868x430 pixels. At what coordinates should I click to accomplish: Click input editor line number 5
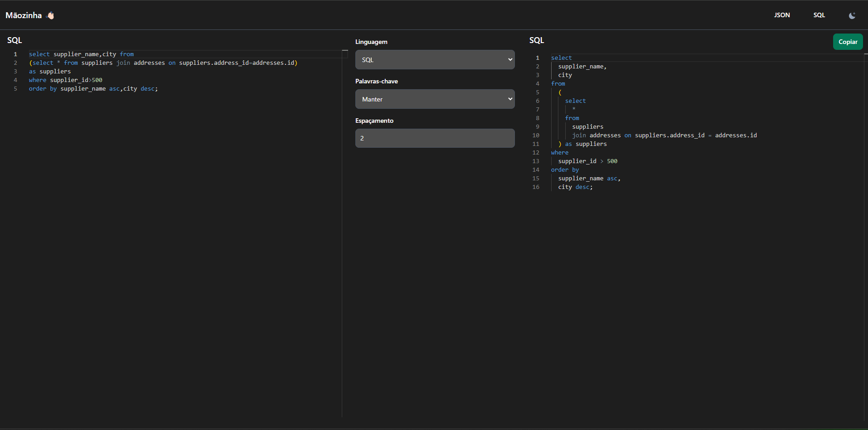(15, 89)
